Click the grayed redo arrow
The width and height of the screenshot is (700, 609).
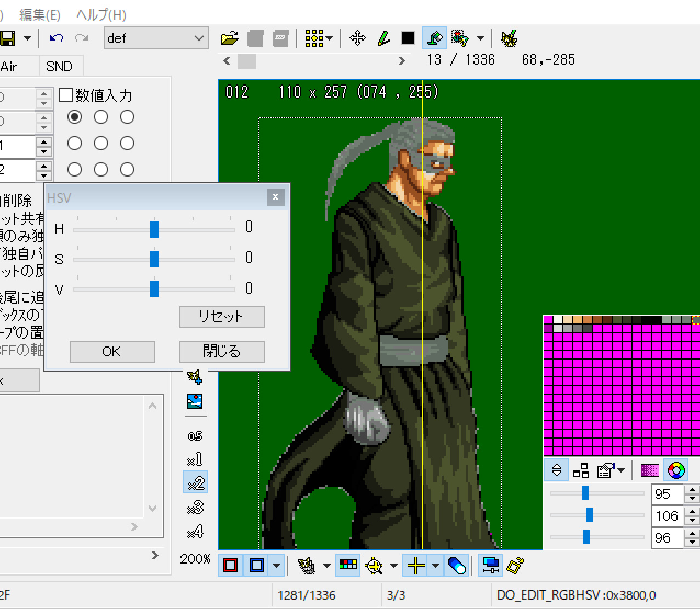click(82, 38)
